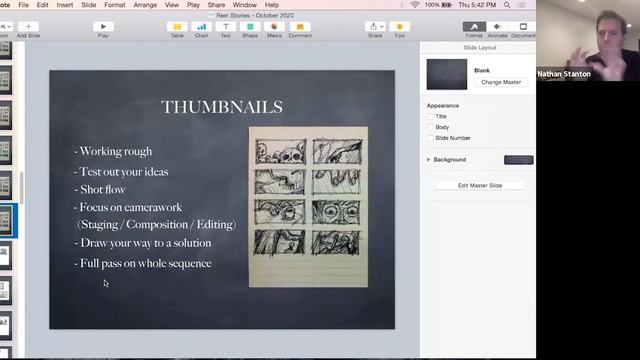Click the Edit Master Slide button
The width and height of the screenshot is (640, 360).
click(x=480, y=185)
